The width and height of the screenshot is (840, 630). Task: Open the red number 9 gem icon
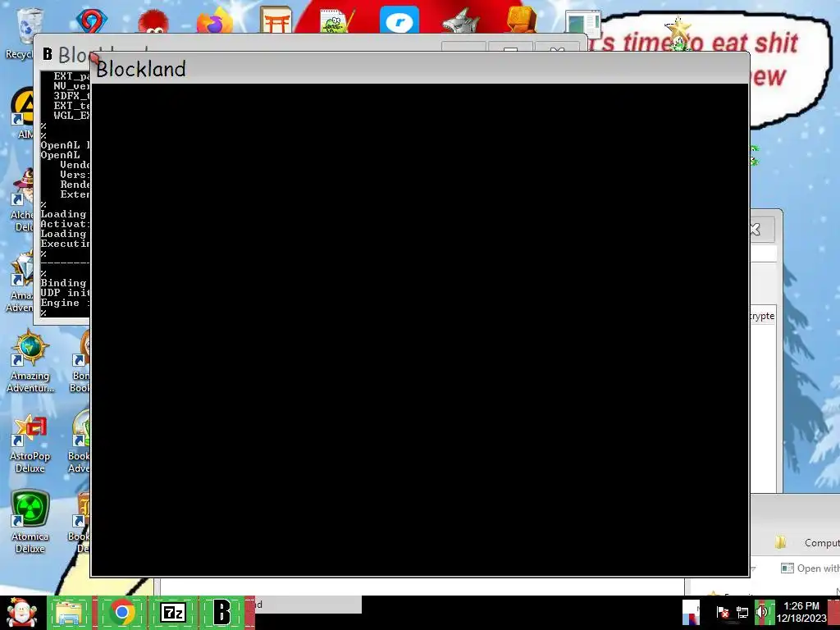click(x=92, y=21)
